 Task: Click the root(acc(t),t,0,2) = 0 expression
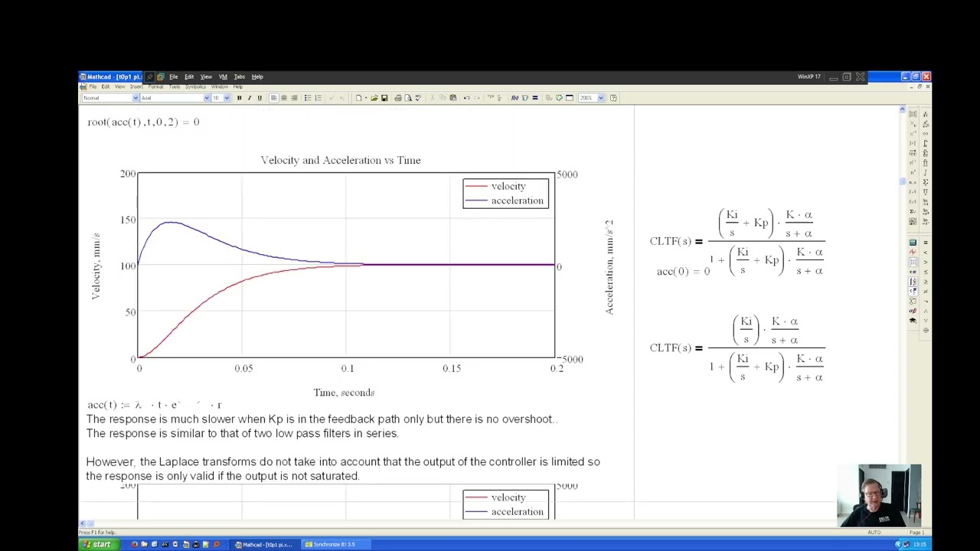click(x=143, y=122)
